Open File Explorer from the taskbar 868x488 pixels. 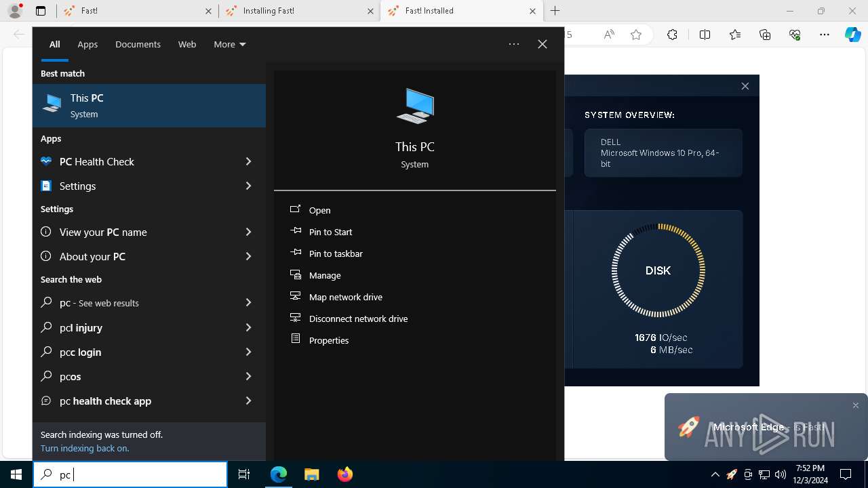311,474
